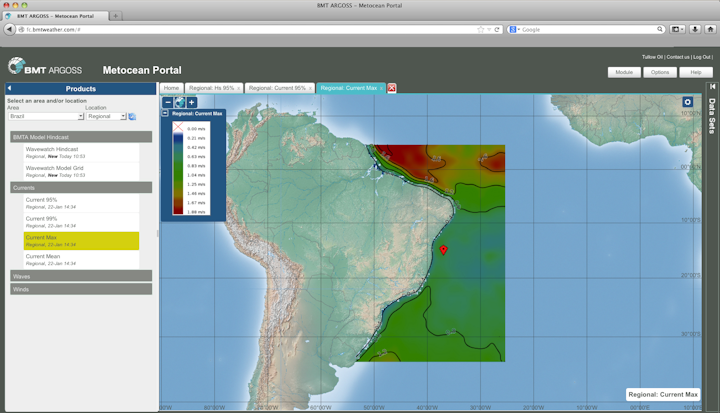Click the red location marker on map

pyautogui.click(x=443, y=249)
